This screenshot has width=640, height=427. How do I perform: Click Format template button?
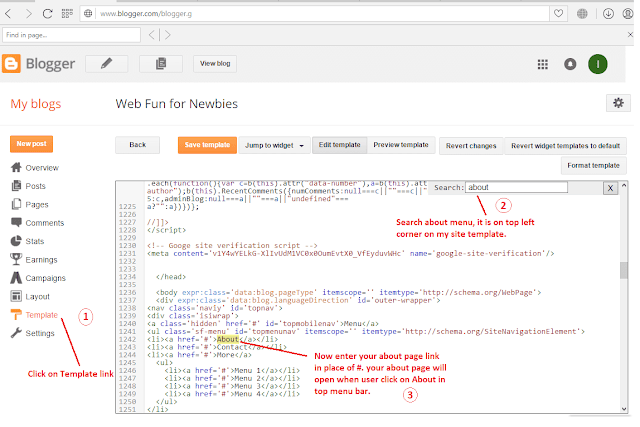593,165
